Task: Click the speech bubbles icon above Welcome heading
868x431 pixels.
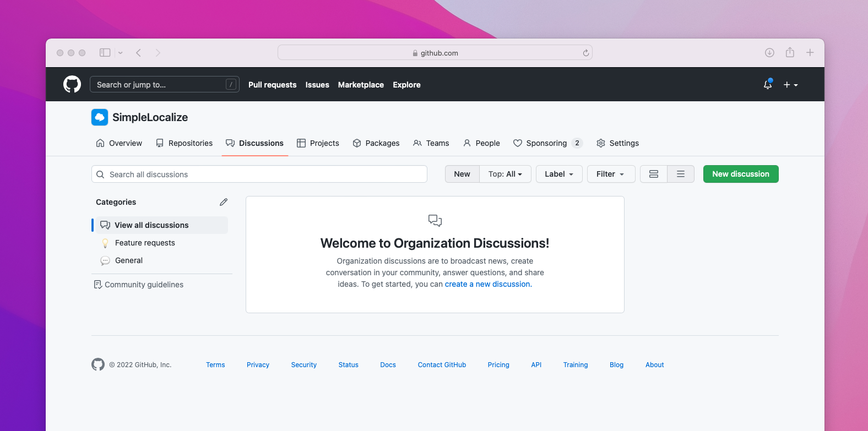Action: coord(435,221)
